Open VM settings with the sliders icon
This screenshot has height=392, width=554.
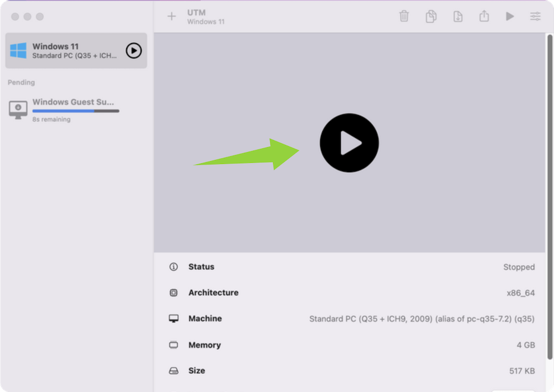535,17
